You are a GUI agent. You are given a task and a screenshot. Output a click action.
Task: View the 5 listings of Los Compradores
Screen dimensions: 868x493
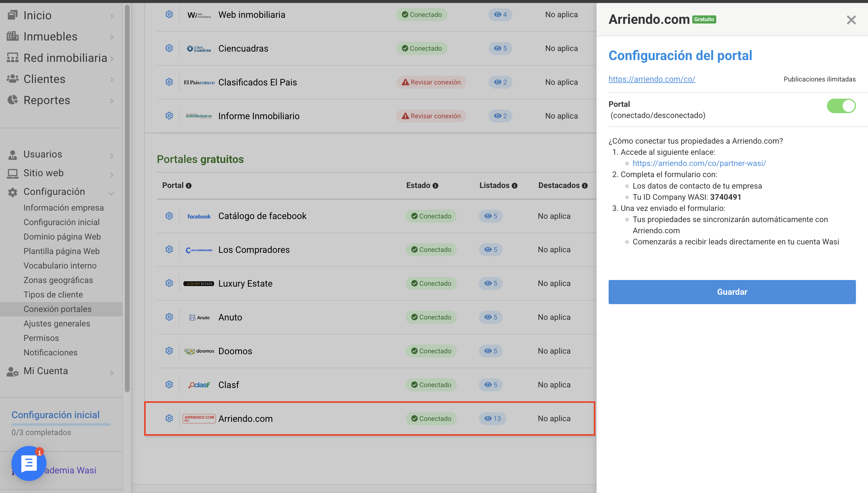[491, 250]
